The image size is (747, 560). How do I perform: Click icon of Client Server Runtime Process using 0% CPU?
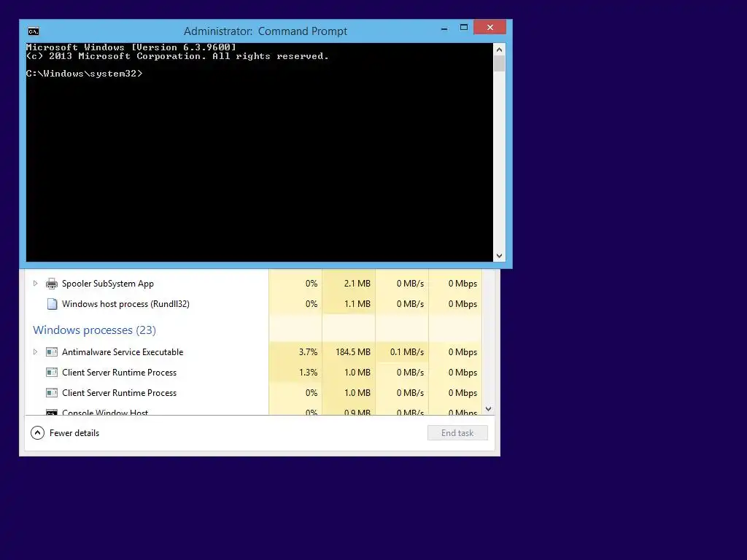[x=52, y=393]
